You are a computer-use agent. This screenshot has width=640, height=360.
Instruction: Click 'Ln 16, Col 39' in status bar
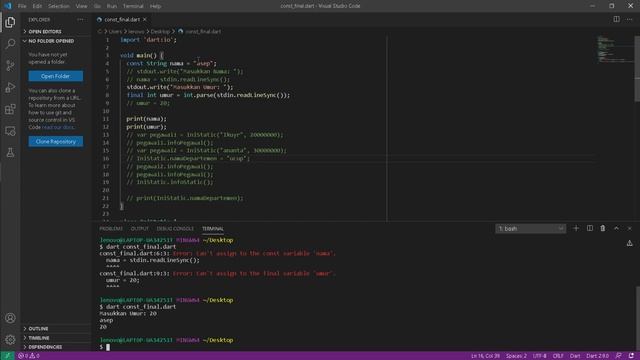point(485,356)
